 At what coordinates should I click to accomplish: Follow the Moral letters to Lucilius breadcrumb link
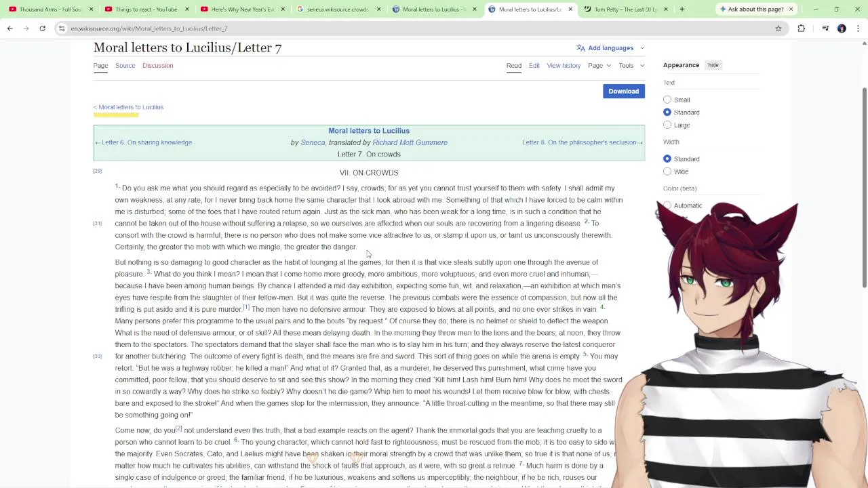[x=131, y=107]
